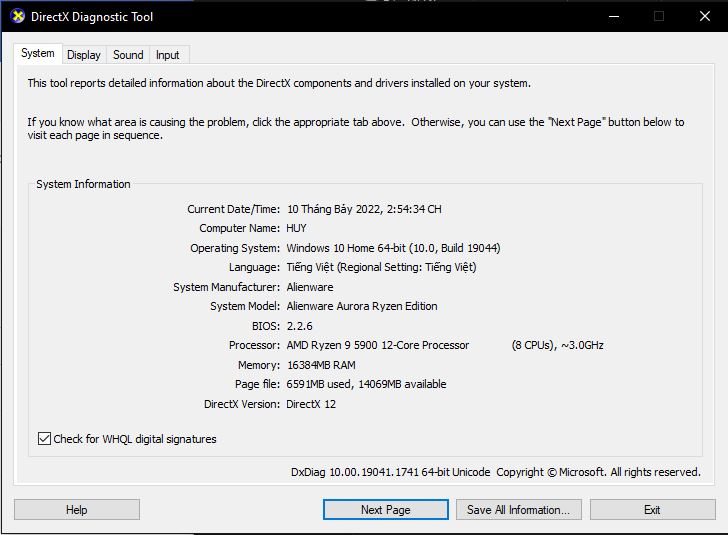This screenshot has width=728, height=535.
Task: Click the Alienware Aurora Ryzen Edition model text
Action: [x=362, y=307]
